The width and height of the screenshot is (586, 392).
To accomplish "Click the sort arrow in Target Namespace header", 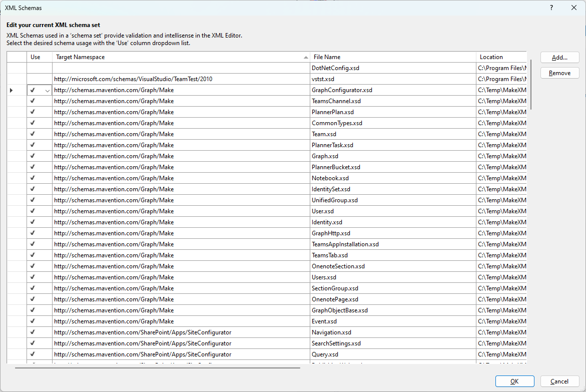I will click(x=306, y=58).
